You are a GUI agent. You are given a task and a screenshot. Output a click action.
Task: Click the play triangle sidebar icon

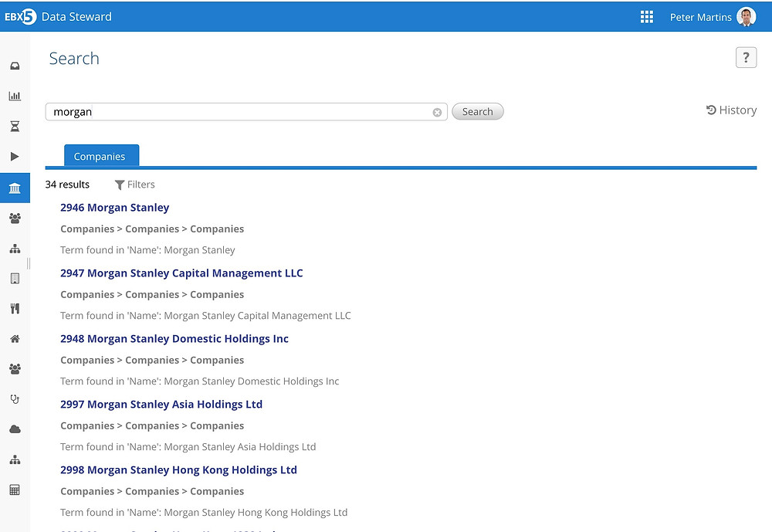(x=15, y=157)
